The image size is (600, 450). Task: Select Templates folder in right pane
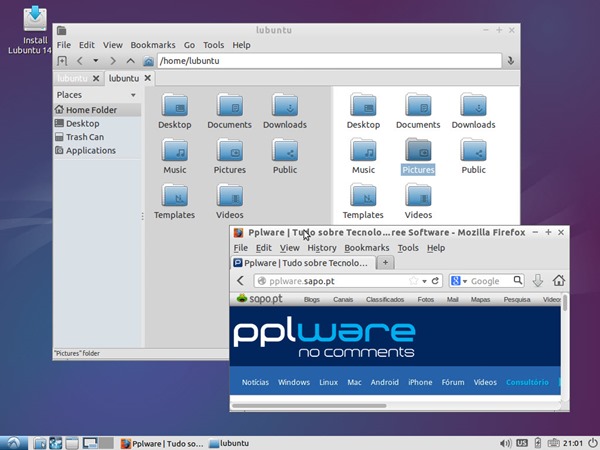click(x=363, y=201)
